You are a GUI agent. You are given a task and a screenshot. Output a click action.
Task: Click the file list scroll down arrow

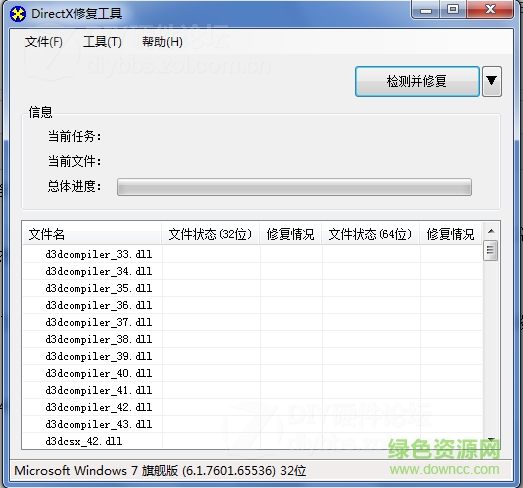(x=491, y=440)
